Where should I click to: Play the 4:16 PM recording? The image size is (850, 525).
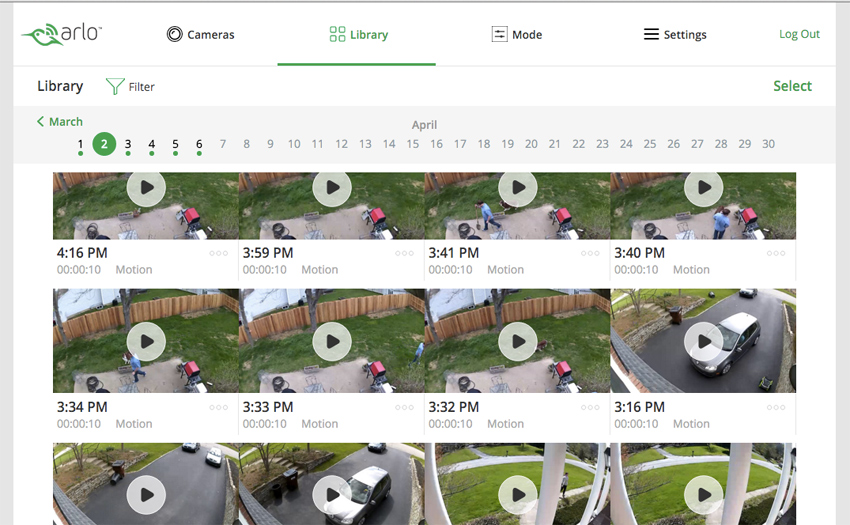pyautogui.click(x=146, y=188)
